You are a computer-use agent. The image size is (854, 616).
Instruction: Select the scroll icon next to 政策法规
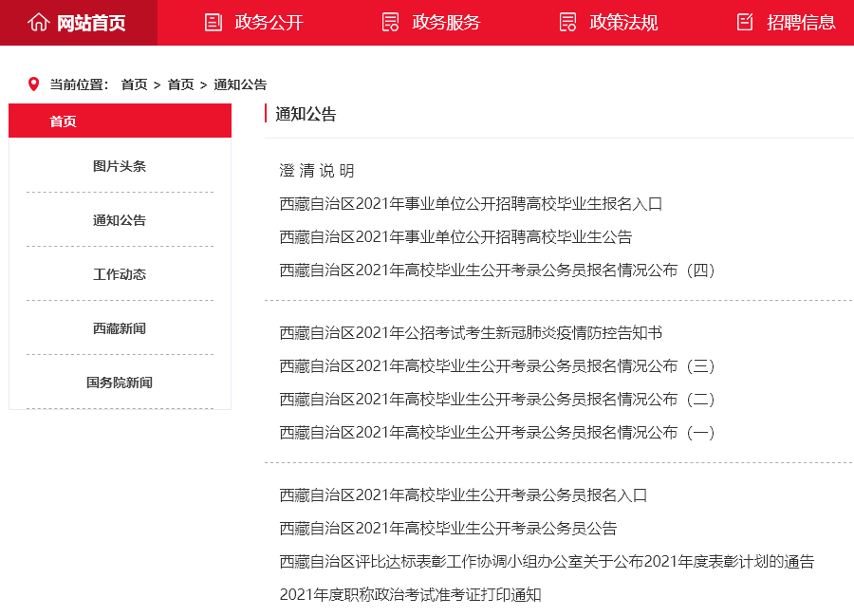click(x=567, y=22)
